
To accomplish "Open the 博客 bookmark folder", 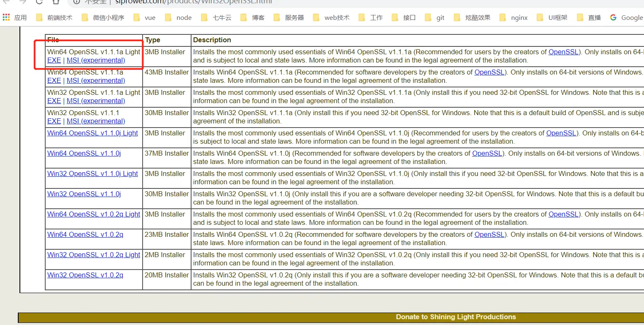I will pyautogui.click(x=252, y=17).
